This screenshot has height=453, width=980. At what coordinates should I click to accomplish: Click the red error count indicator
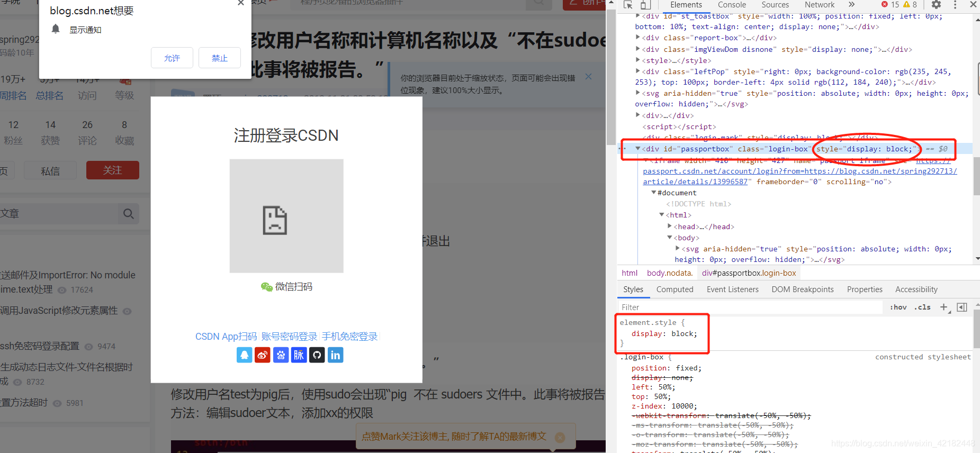click(890, 5)
